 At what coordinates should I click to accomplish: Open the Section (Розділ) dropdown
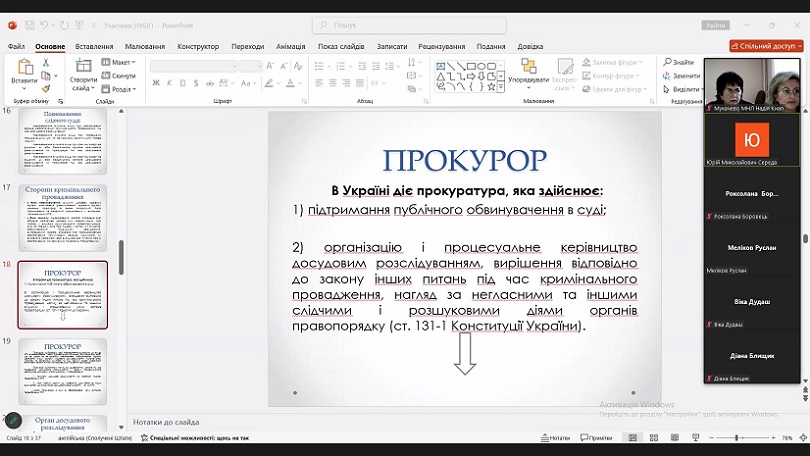(x=119, y=89)
